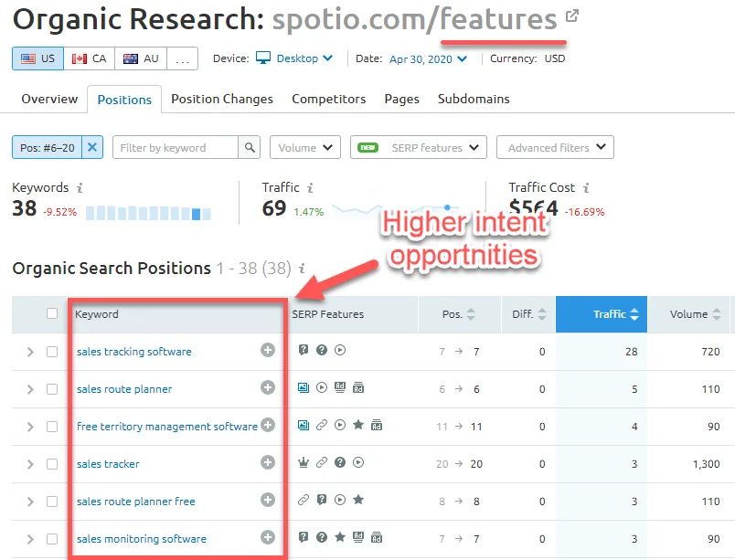
Task: Click the Organic Search Positions info icon
Action: [302, 269]
